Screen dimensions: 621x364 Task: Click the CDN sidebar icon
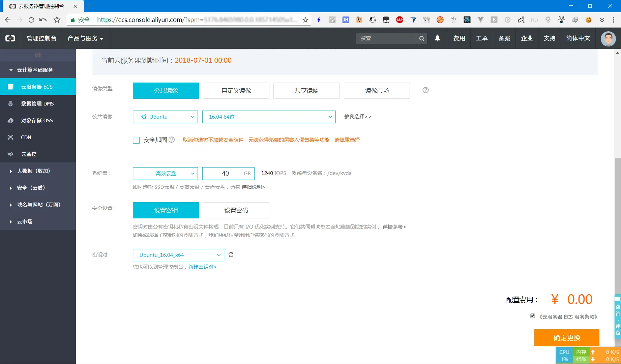coord(10,137)
